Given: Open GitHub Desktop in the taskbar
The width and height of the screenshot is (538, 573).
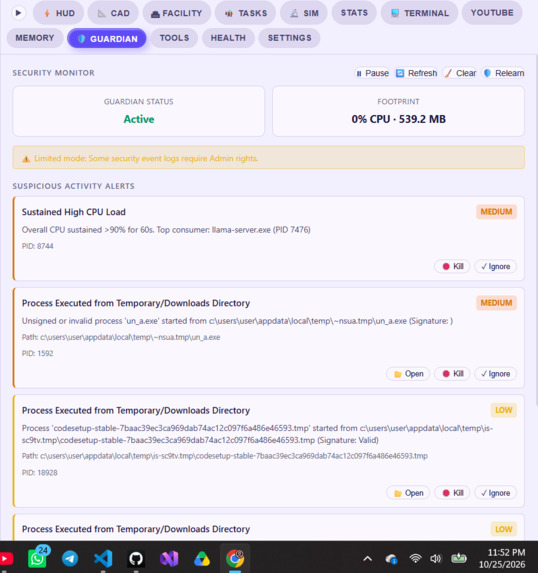Looking at the screenshot, I should point(136,559).
